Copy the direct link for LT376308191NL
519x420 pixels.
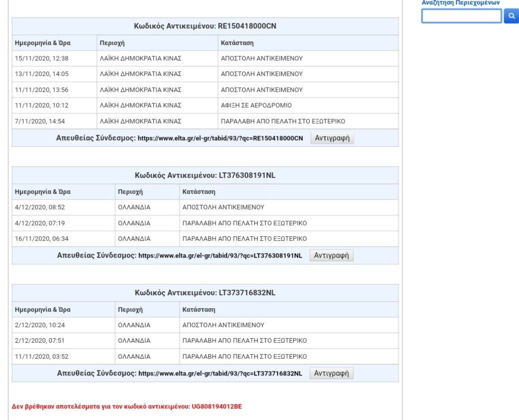[331, 256]
